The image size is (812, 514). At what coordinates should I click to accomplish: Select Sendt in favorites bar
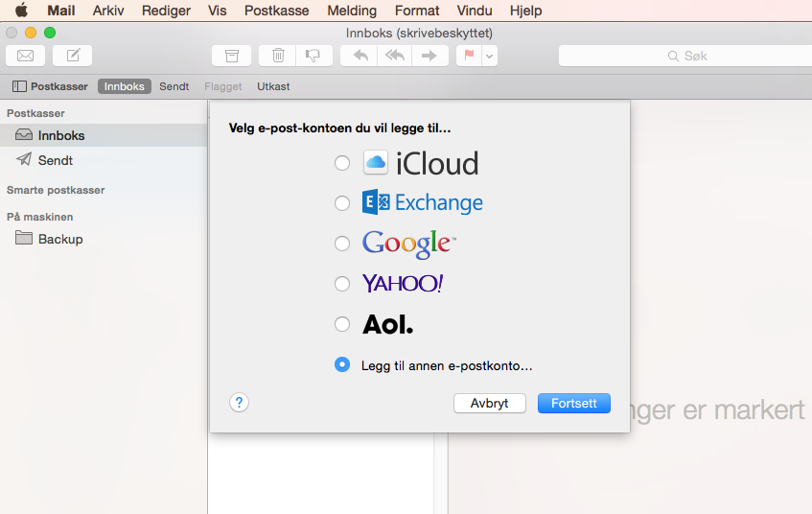pyautogui.click(x=174, y=86)
